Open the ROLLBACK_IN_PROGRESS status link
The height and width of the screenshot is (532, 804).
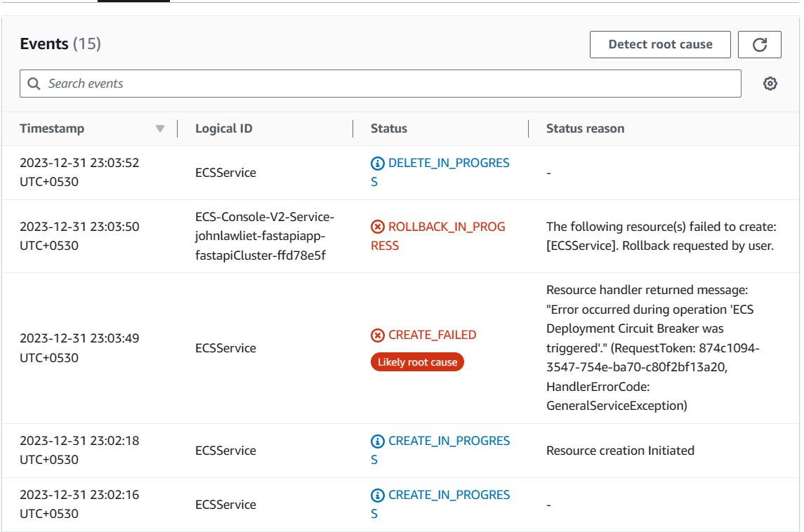446,227
